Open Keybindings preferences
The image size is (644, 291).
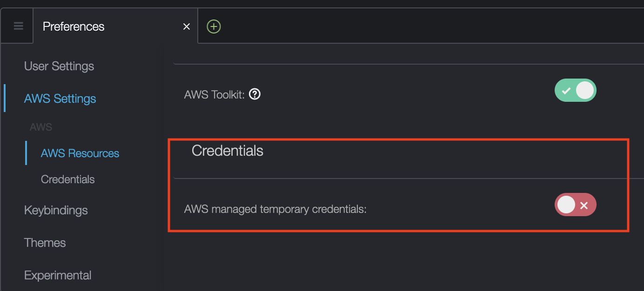56,210
